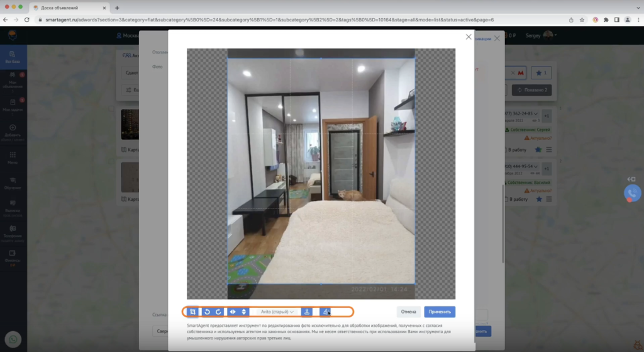Flip photo horizontally
The image size is (644, 352).
(233, 312)
